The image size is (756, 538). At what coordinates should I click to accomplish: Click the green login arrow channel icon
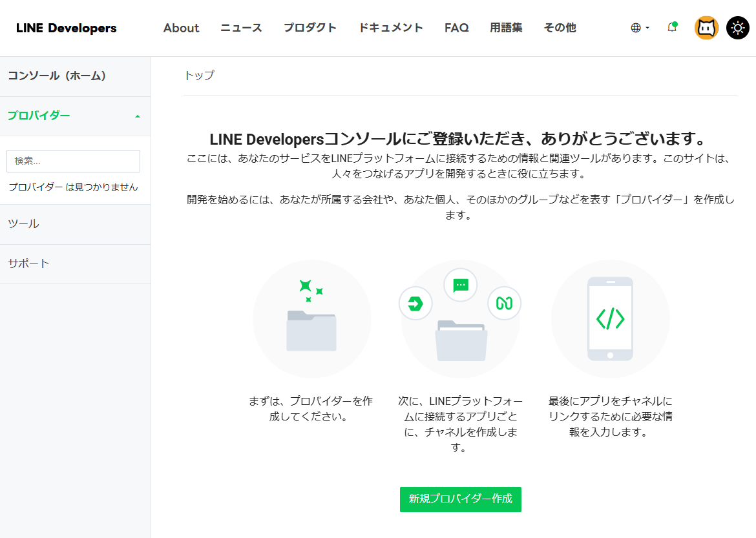click(x=415, y=303)
